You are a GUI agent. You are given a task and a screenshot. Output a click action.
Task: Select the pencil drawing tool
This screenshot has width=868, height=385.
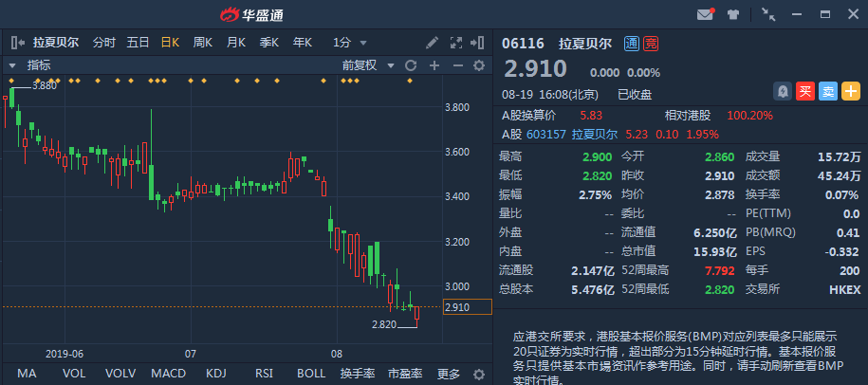432,42
